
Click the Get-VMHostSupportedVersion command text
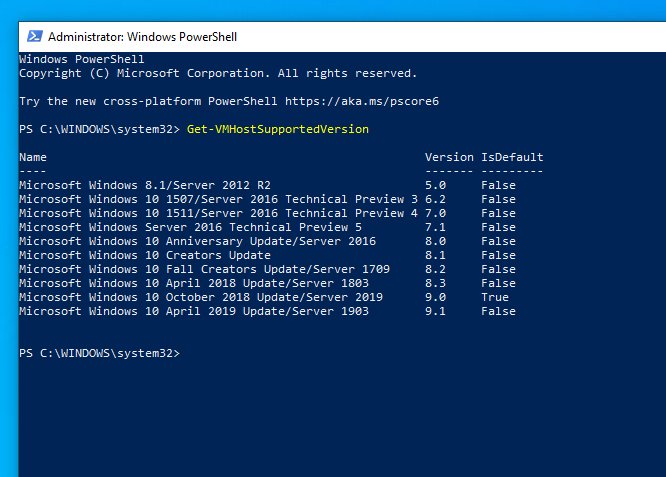pyautogui.click(x=277, y=129)
